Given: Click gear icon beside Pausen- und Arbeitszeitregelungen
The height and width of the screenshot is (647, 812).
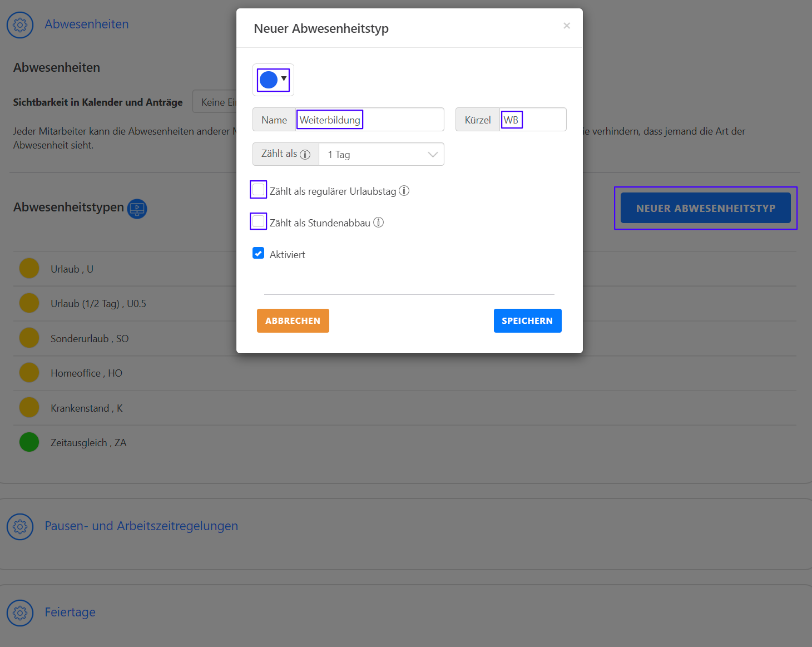Looking at the screenshot, I should click(20, 526).
